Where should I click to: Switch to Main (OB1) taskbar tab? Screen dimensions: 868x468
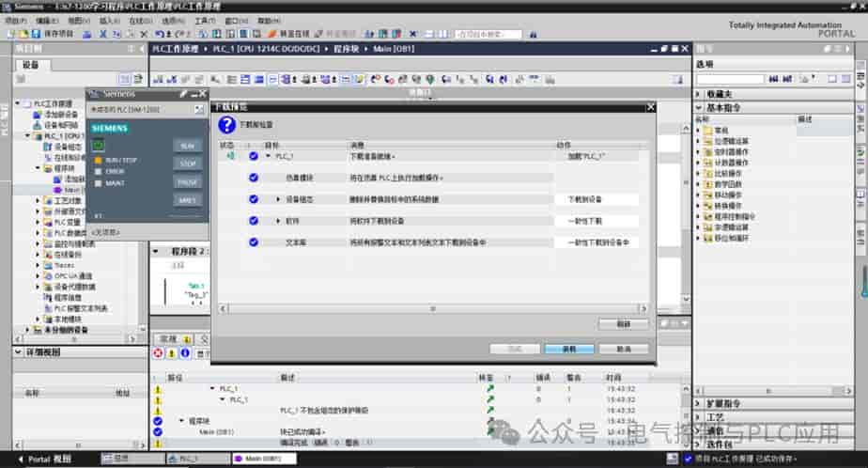264,459
